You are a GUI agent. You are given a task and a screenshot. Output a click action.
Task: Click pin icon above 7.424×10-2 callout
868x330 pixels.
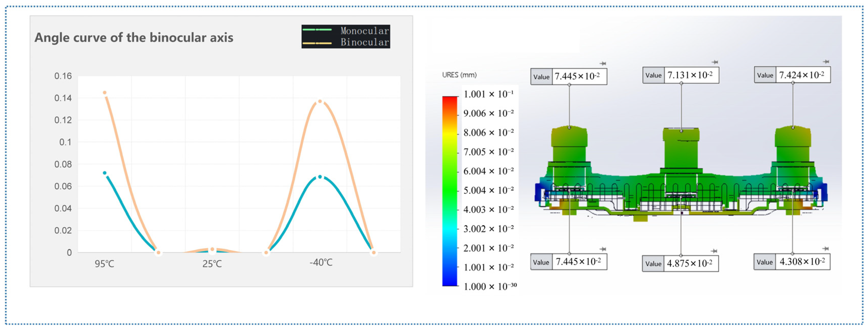coord(826,62)
